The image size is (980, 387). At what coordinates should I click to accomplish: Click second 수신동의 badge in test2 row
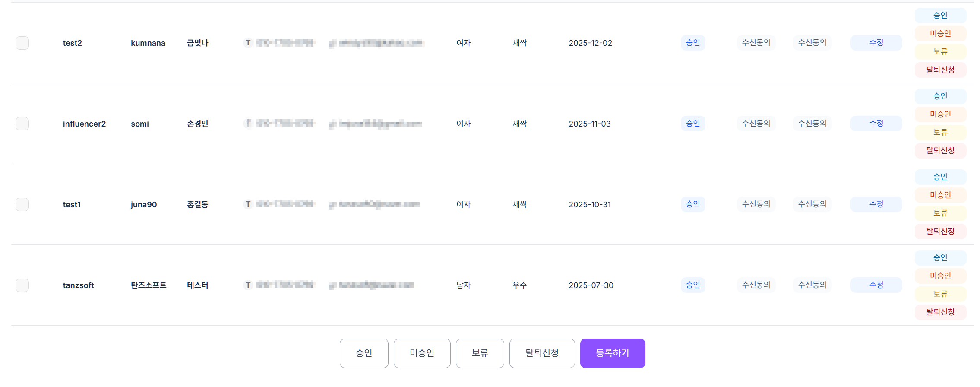[812, 43]
